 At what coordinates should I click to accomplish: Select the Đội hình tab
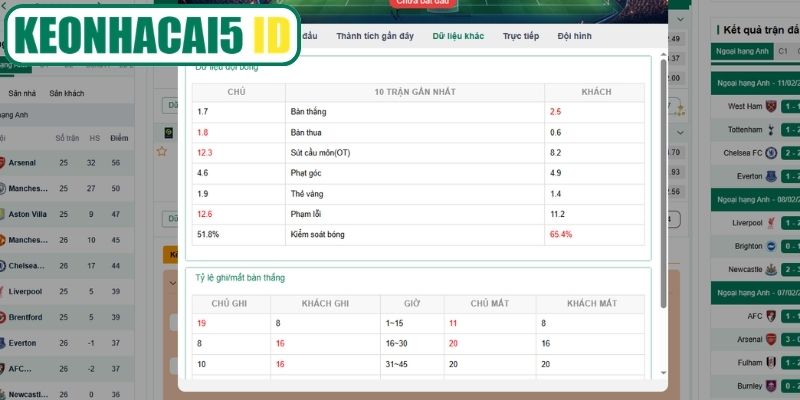574,36
